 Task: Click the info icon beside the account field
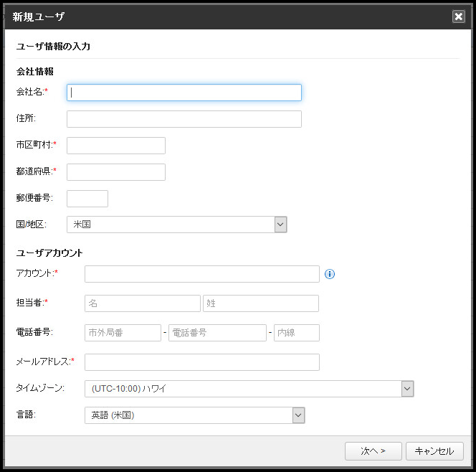pos(330,273)
